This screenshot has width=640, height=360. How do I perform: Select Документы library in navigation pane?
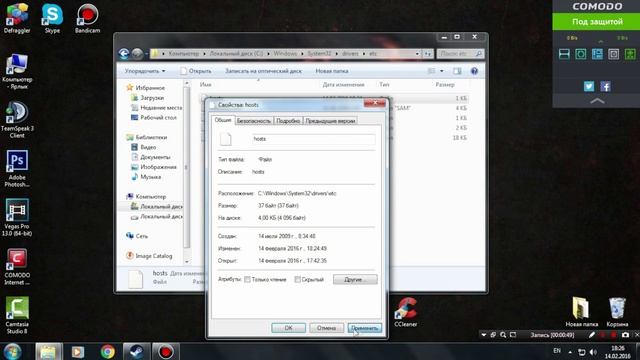tap(150, 157)
